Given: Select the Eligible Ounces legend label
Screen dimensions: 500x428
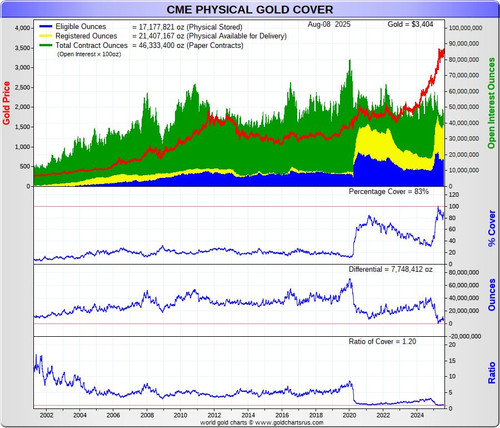Looking at the screenshot, I should (81, 26).
